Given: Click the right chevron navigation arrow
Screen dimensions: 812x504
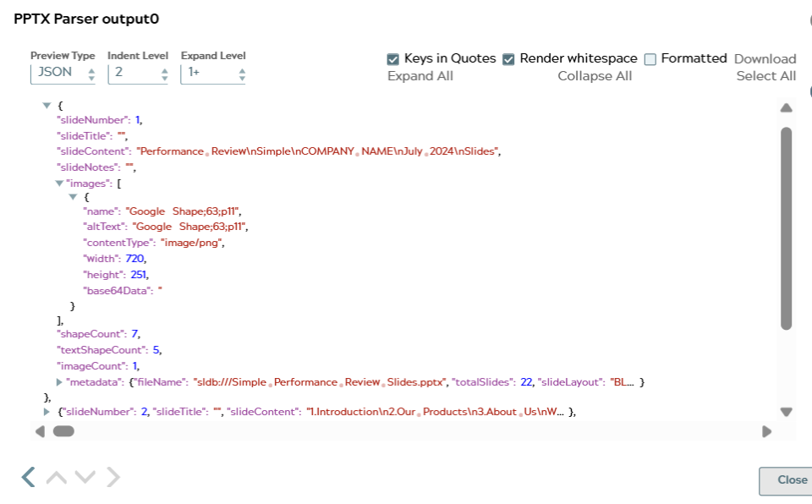Looking at the screenshot, I should click(x=112, y=477).
